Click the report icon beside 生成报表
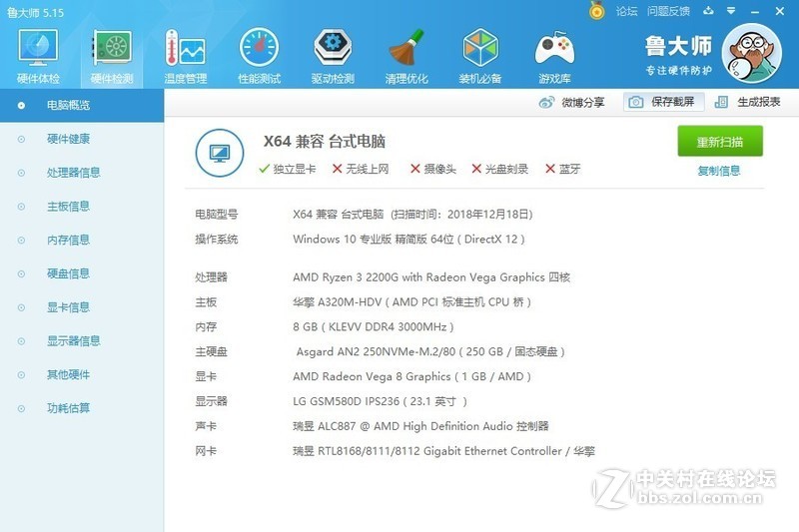The image size is (799, 532). [721, 103]
